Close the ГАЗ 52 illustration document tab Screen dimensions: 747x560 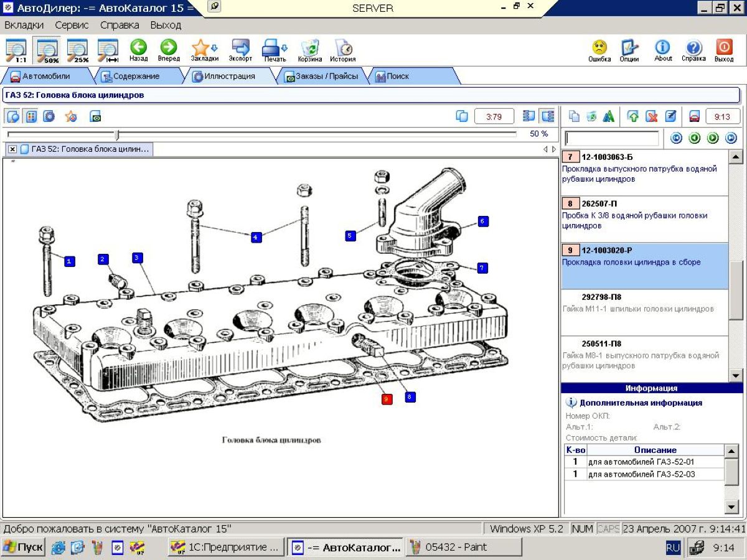(12, 149)
